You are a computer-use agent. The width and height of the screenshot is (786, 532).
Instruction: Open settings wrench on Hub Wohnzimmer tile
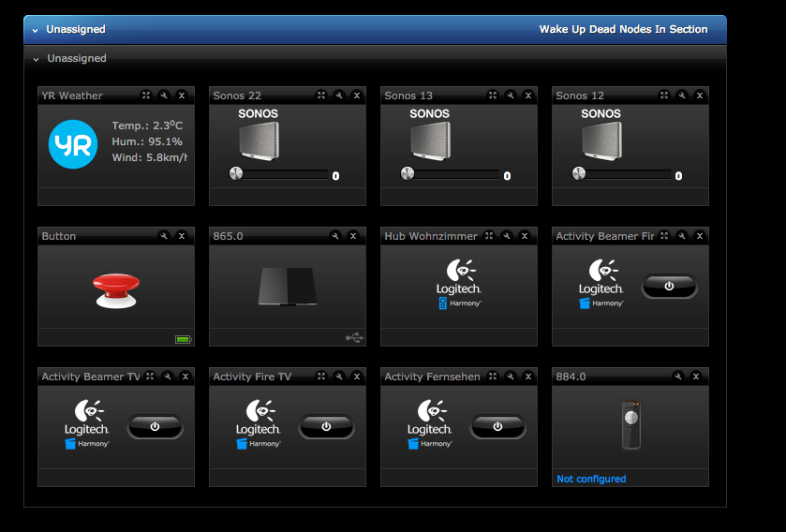507,236
